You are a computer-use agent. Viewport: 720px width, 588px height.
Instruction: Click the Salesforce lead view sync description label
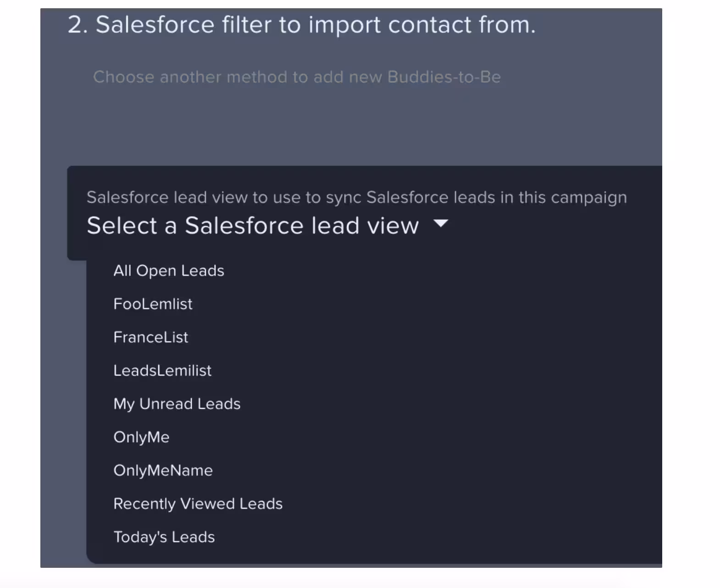coord(356,197)
